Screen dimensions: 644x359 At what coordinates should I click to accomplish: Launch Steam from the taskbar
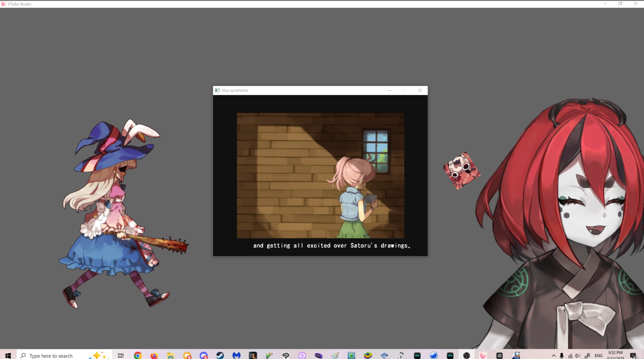pos(220,355)
